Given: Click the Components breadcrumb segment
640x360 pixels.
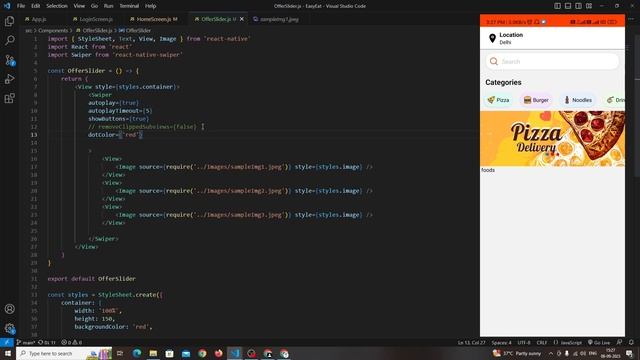Looking at the screenshot, I should pos(53,31).
